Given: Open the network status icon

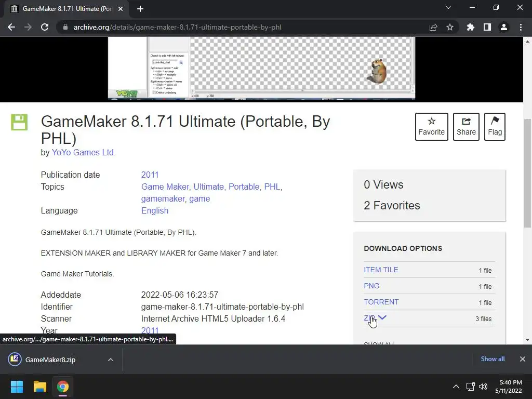Looking at the screenshot, I should tap(470, 387).
